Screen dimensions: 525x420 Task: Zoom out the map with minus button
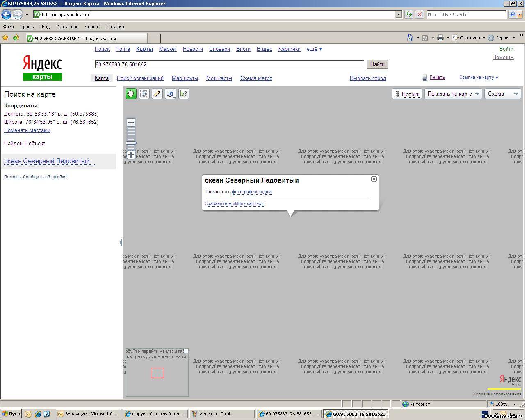(131, 122)
